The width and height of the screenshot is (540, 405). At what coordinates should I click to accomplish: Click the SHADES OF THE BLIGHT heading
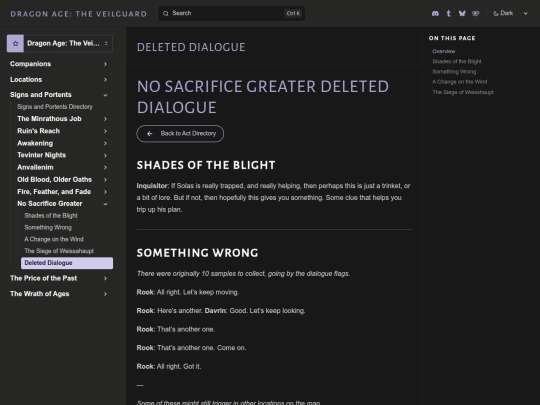(x=206, y=165)
